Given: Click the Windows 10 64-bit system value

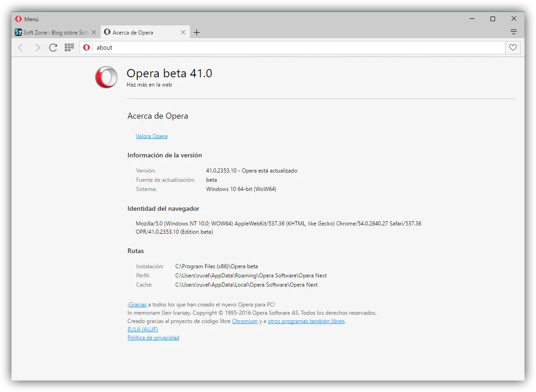Looking at the screenshot, I should (x=241, y=189).
